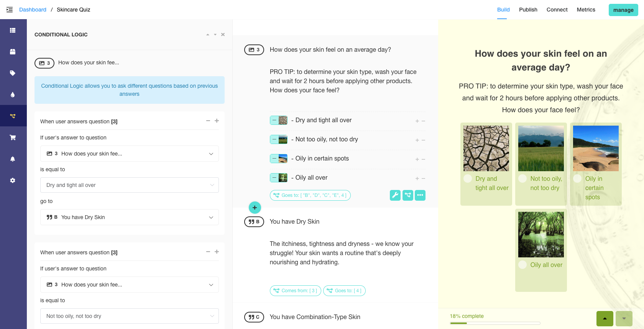Go to the Dashboard breadcrumb link

[33, 10]
